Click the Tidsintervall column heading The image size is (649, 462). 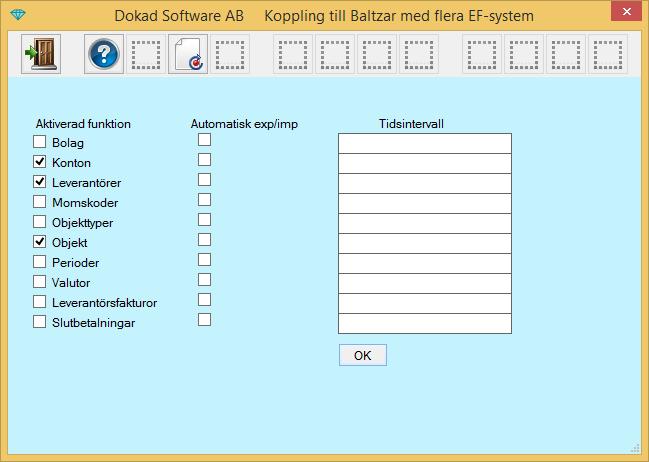pyautogui.click(x=411, y=124)
